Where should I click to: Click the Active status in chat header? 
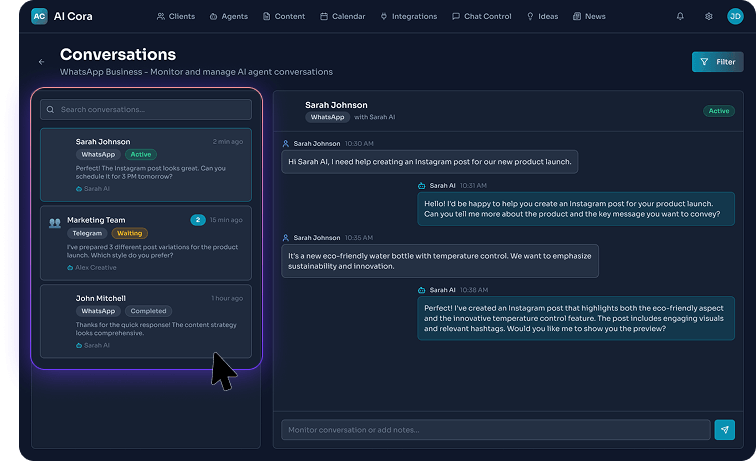pos(719,111)
